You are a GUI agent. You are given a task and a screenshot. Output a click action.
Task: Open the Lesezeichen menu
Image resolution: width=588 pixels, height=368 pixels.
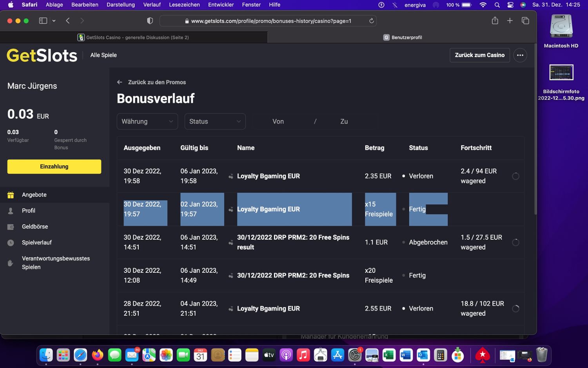click(x=184, y=5)
